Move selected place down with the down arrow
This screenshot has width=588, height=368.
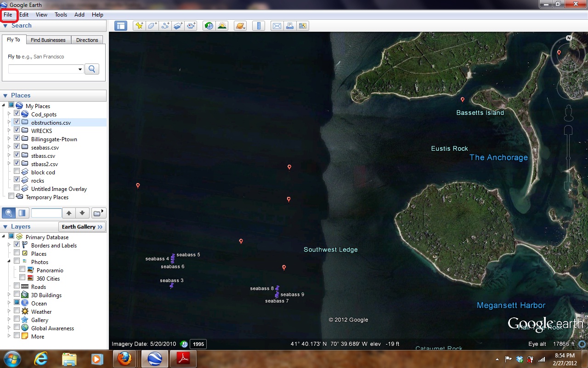(x=82, y=213)
